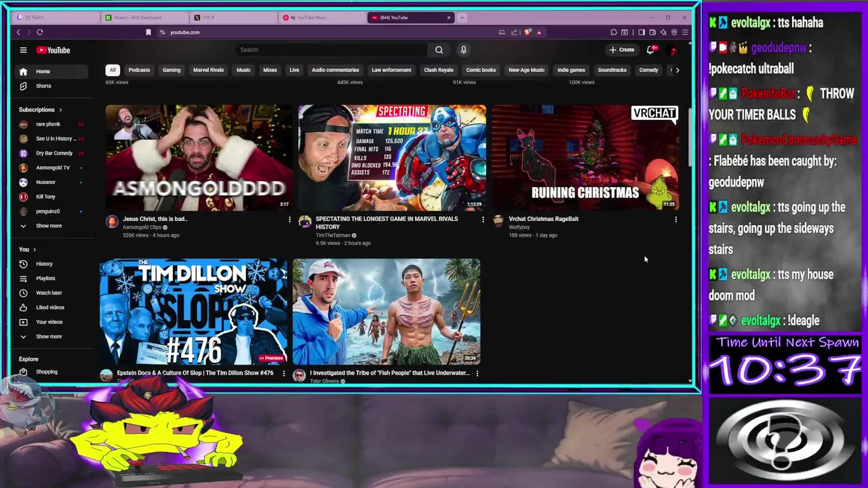Open options for Fish People video
The image size is (868, 488).
coord(477,373)
